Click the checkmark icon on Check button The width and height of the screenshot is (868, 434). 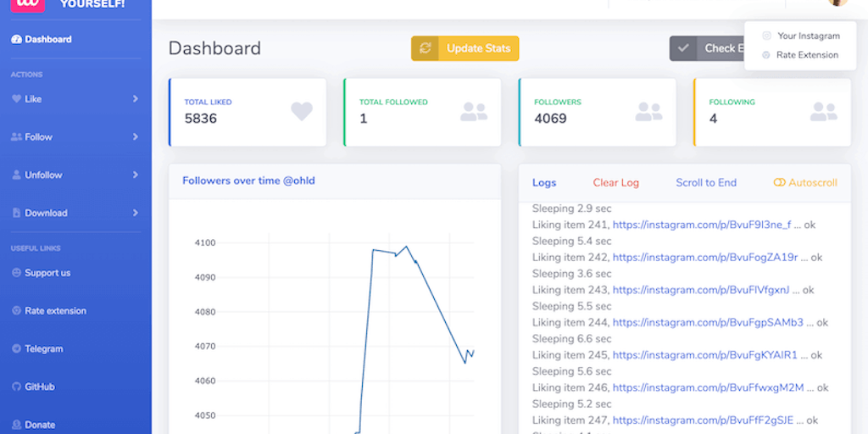tap(683, 48)
